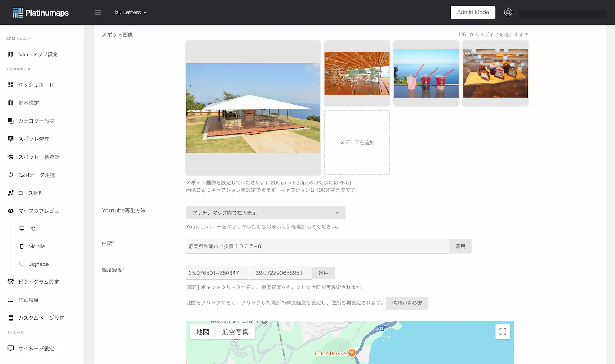Select the drinks photo thumbnail

pyautogui.click(x=426, y=73)
